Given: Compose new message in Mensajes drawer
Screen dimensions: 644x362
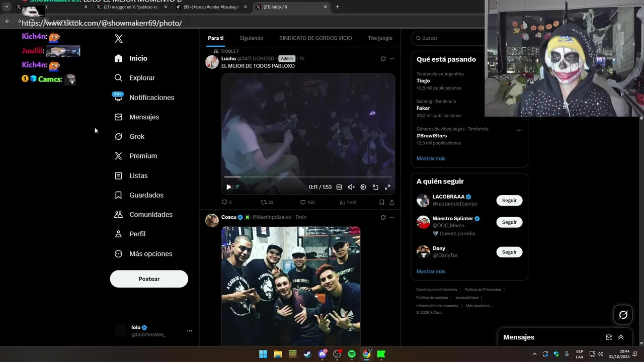Looking at the screenshot, I should pyautogui.click(x=609, y=337).
